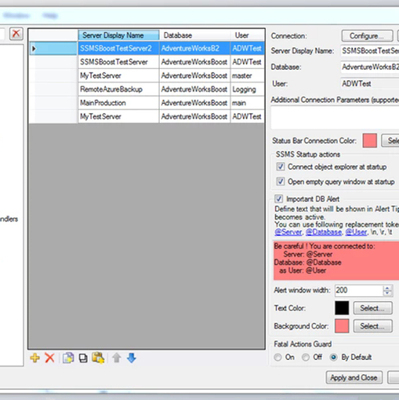The height and width of the screenshot is (400, 399).
Task: Click the Select button for Text Color
Action: coord(372,308)
